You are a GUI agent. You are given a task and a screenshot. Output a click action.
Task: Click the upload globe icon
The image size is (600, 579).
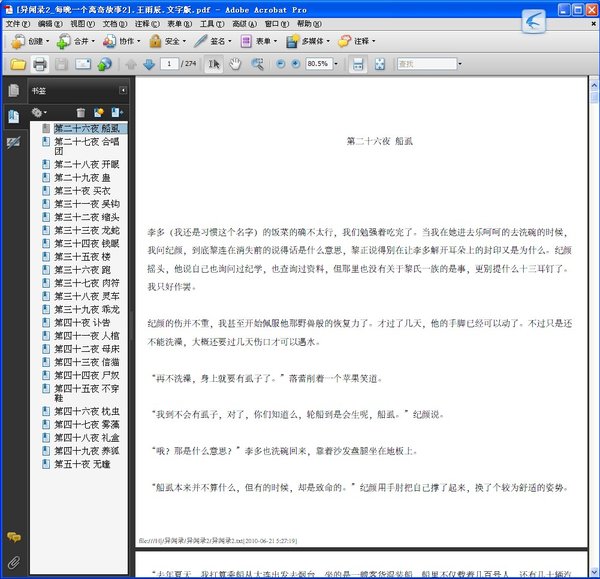pyautogui.click(x=104, y=64)
